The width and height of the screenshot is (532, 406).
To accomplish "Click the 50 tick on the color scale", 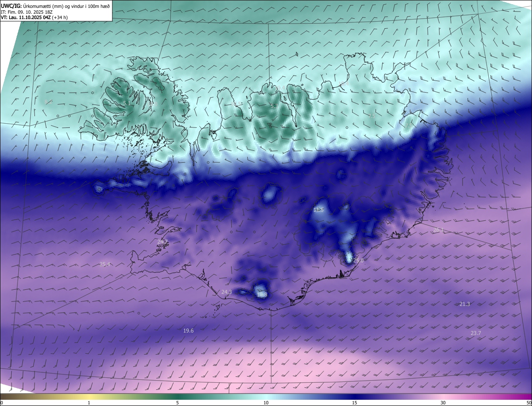I will tap(529, 403).
